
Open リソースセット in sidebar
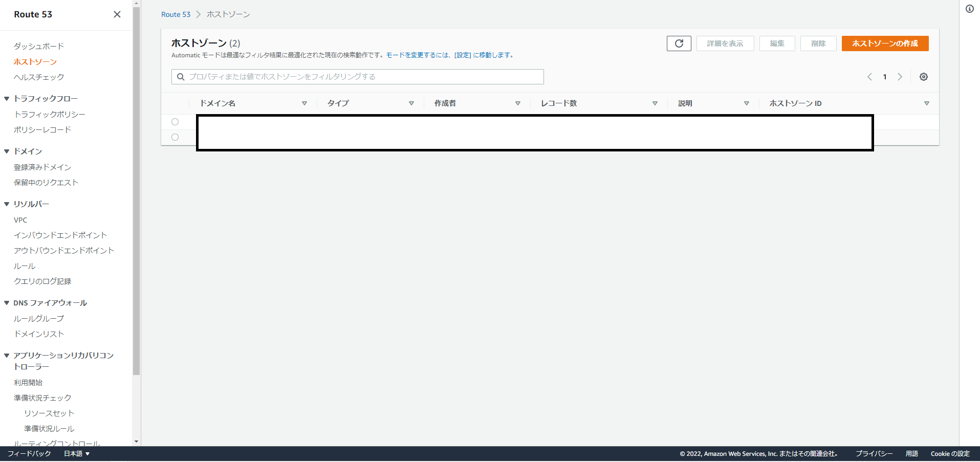pos(49,413)
